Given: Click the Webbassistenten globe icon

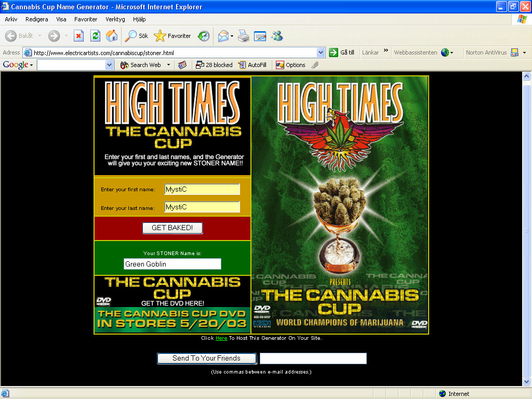Looking at the screenshot, I should coord(445,52).
